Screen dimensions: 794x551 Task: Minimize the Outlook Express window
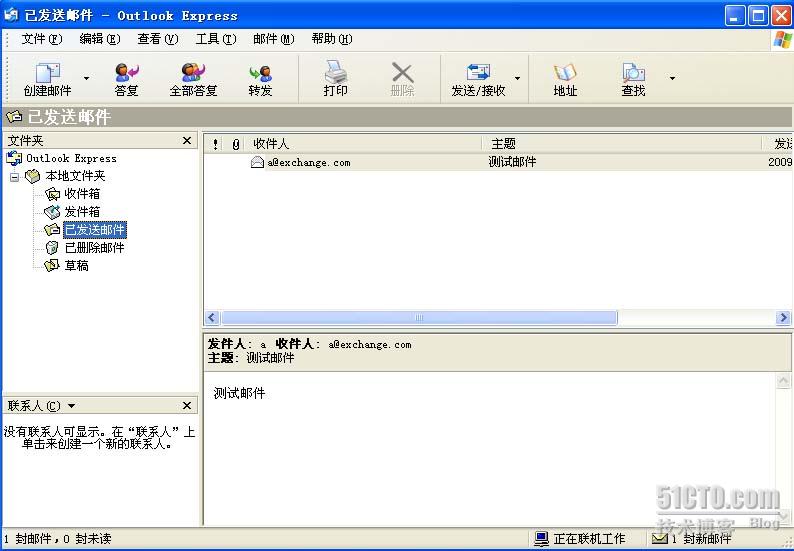[735, 16]
